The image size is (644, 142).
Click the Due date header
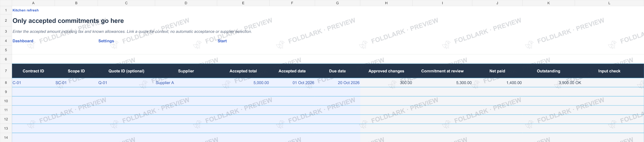pos(337,71)
